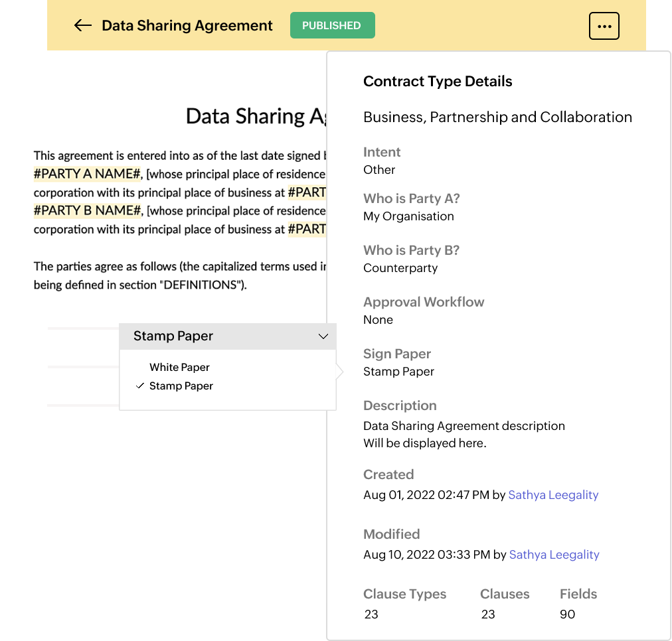Image resolution: width=672 pixels, height=641 pixels.
Task: Click the Who is Party A value
Action: click(408, 216)
